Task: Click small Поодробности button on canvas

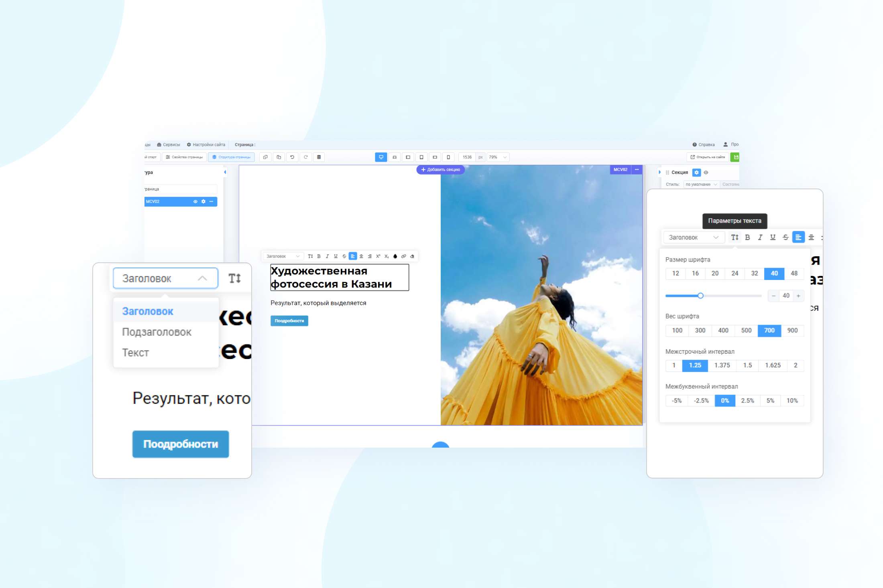Action: [289, 321]
